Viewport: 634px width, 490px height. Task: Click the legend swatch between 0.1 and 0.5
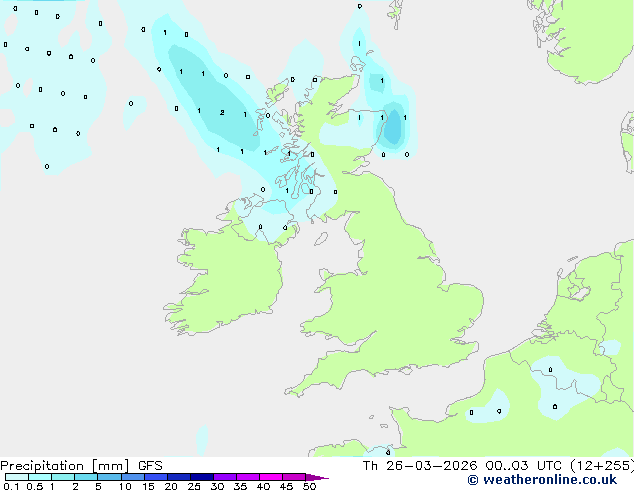[17, 477]
